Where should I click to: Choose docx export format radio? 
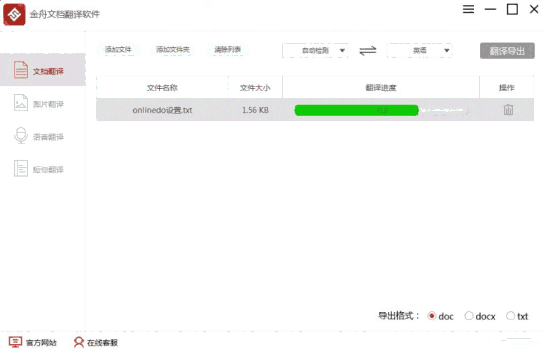click(469, 316)
